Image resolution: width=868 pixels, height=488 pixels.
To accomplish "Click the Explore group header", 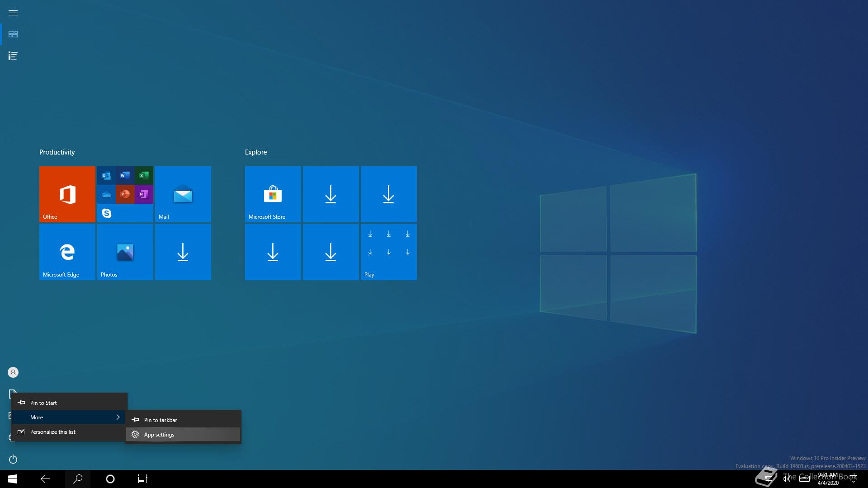I will 256,152.
